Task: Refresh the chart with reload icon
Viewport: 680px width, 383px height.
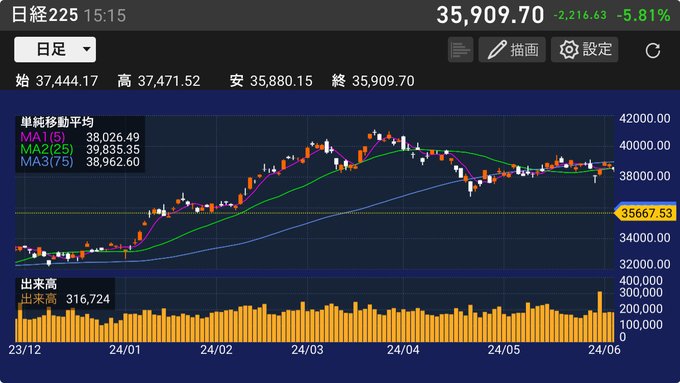Action: [653, 50]
